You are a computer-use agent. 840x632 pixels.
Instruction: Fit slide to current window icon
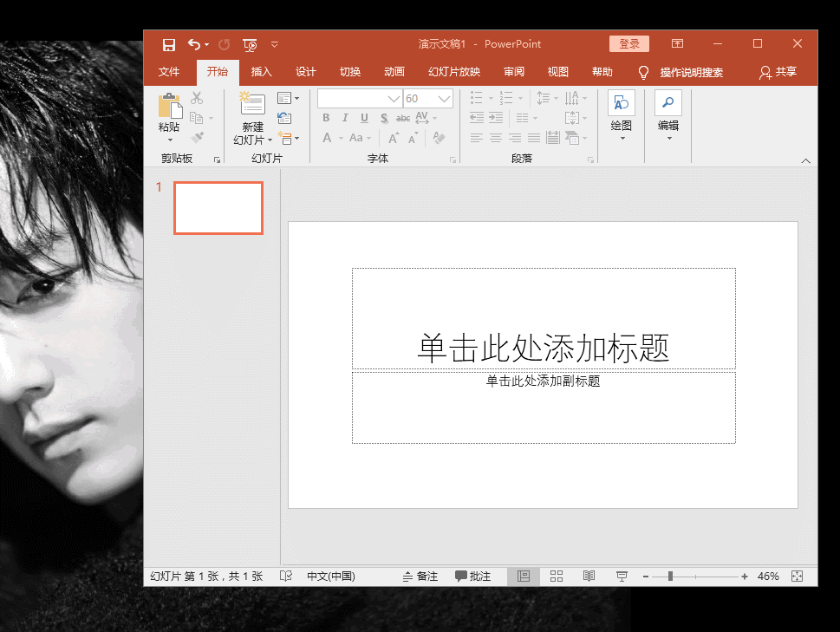click(798, 577)
